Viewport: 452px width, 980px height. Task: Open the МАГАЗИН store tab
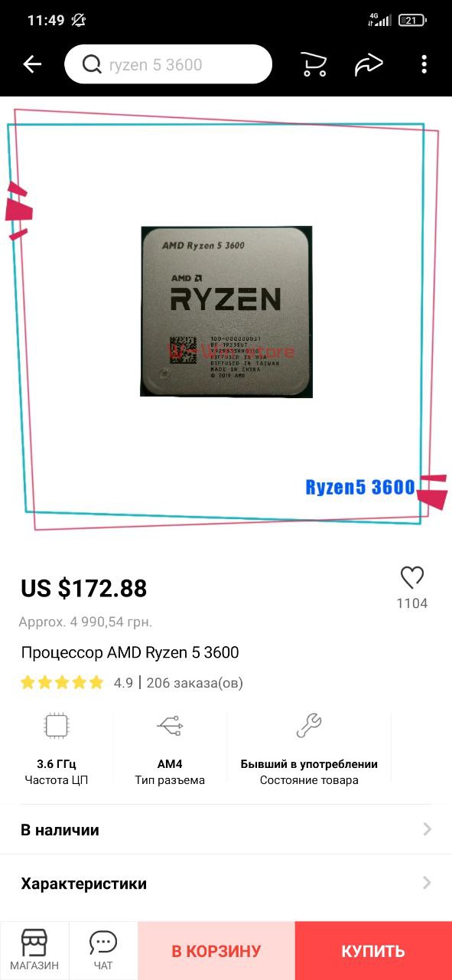[x=34, y=950]
